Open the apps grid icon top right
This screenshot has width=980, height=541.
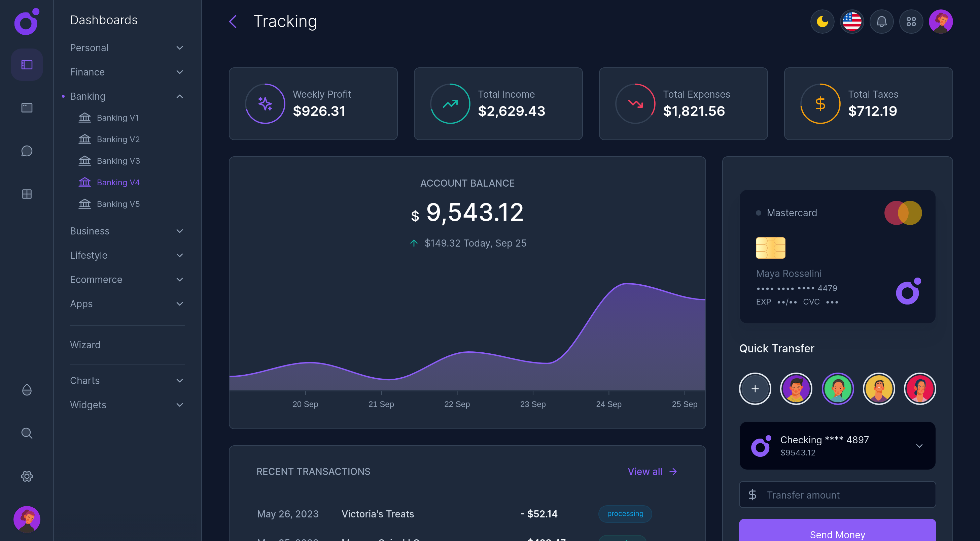(911, 22)
